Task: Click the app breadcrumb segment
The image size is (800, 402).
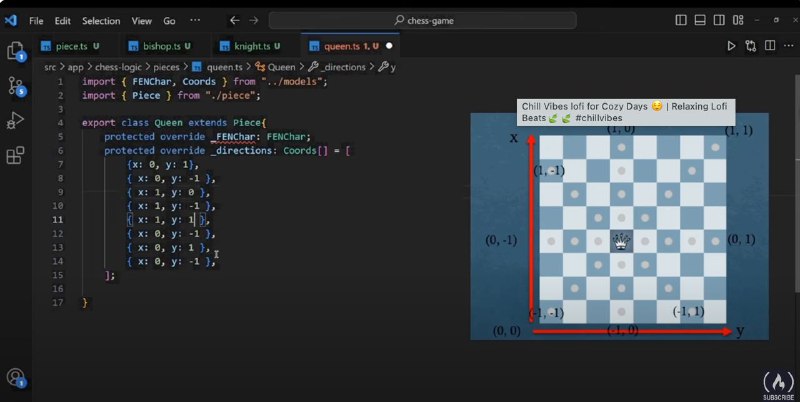Action: tap(75, 67)
